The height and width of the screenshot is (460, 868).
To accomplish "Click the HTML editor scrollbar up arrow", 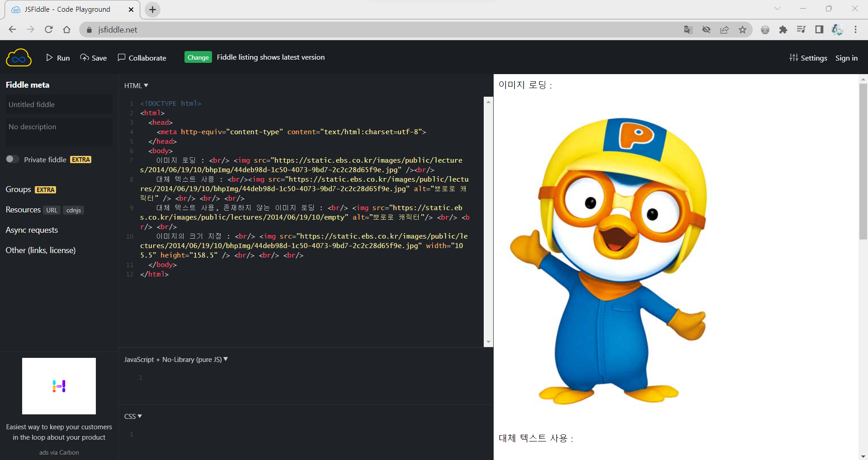I will click(488, 102).
